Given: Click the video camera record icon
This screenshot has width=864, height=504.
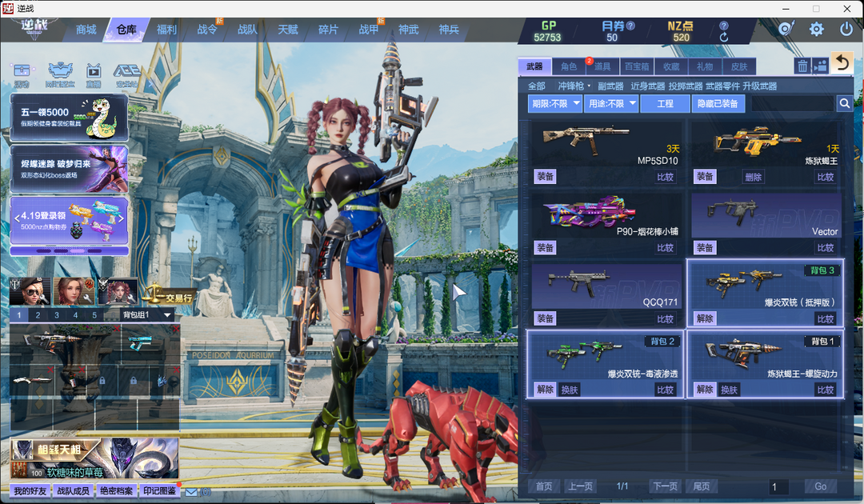Looking at the screenshot, I should tap(821, 66).
